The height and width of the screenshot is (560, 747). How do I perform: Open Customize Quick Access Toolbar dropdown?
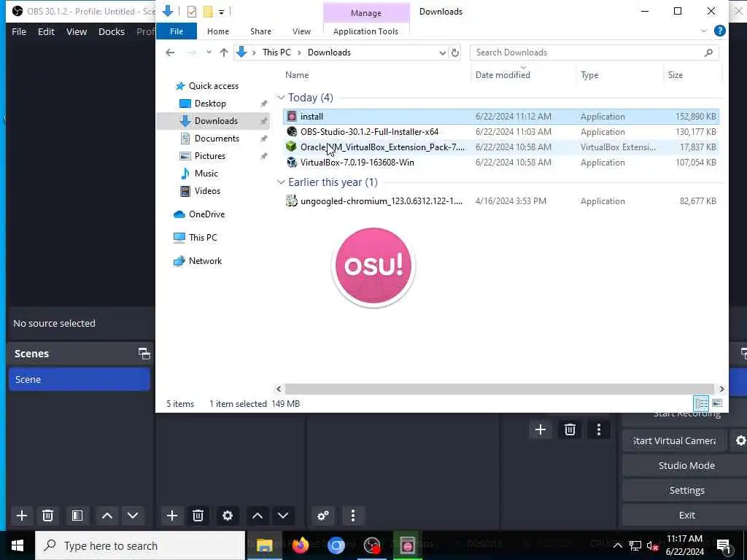pos(222,12)
